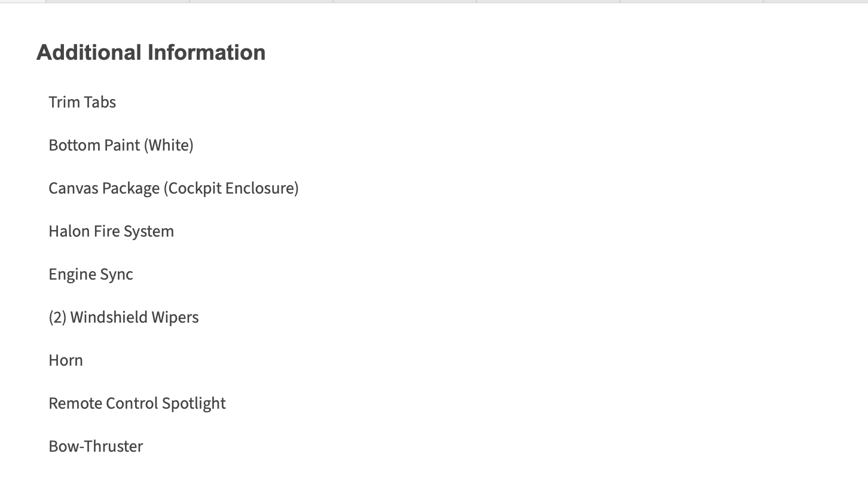The image size is (868, 478).
Task: Click the "(Cockpit Enclosure)" parenthetical text
Action: point(231,188)
